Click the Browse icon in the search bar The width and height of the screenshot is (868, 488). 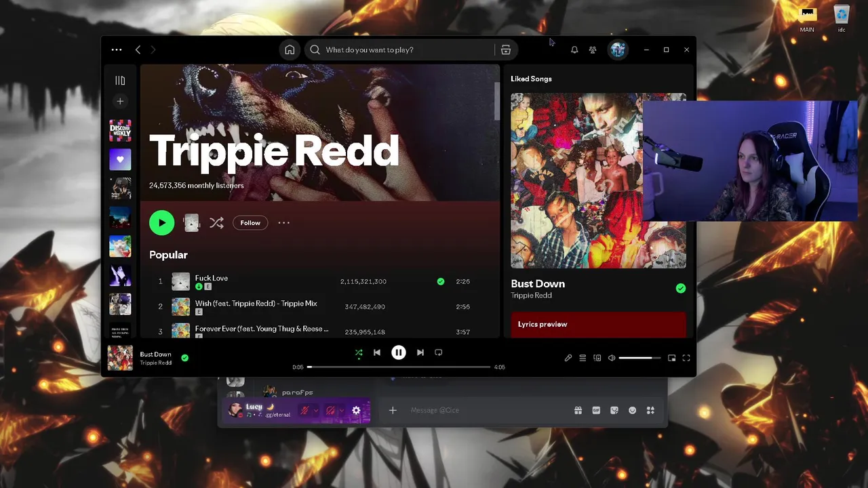pos(506,49)
